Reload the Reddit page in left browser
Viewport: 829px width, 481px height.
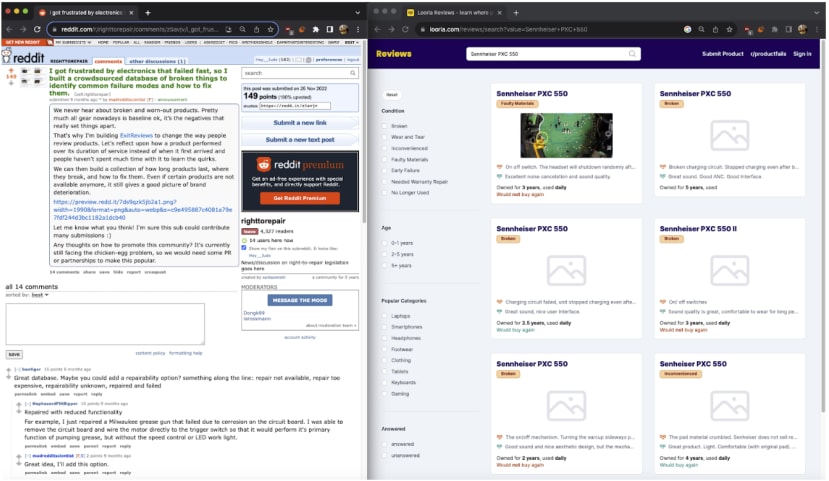click(x=37, y=29)
